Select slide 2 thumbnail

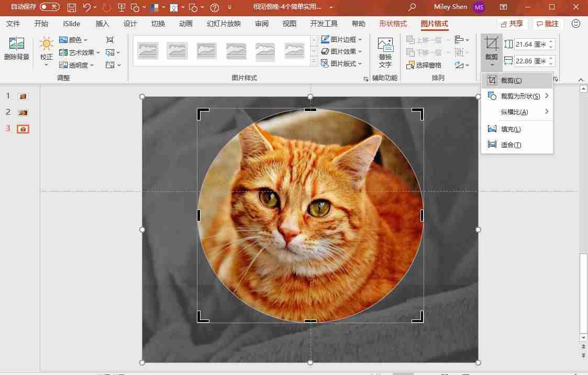(23, 113)
